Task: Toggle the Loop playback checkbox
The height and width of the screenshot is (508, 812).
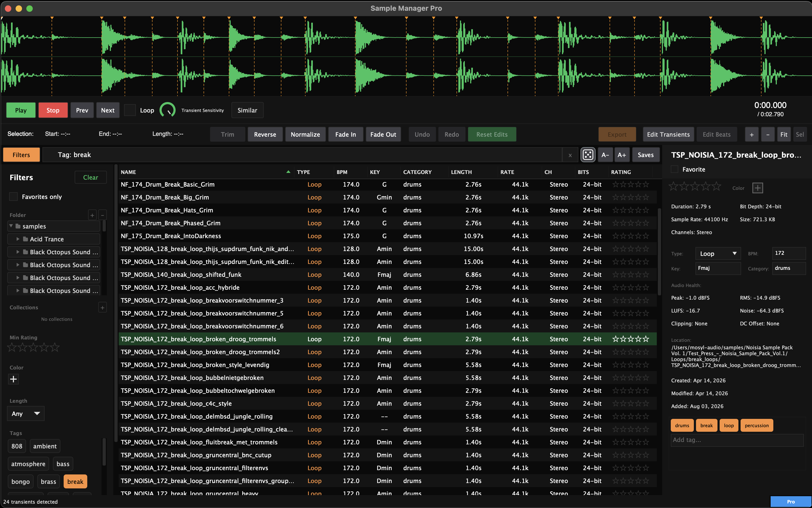Action: point(130,110)
